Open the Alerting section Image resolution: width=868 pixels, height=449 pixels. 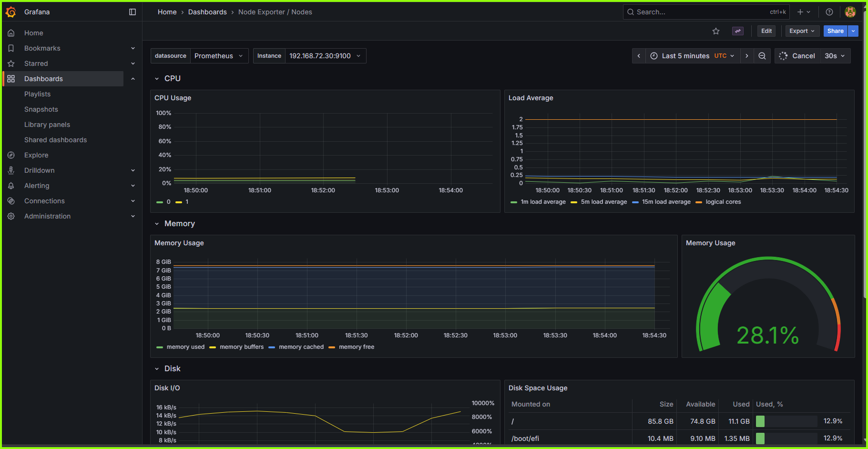pyautogui.click(x=37, y=185)
